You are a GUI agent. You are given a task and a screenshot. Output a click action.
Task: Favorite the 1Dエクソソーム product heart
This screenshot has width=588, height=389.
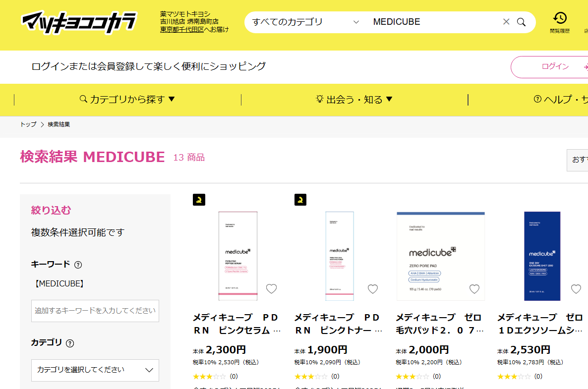(576, 288)
